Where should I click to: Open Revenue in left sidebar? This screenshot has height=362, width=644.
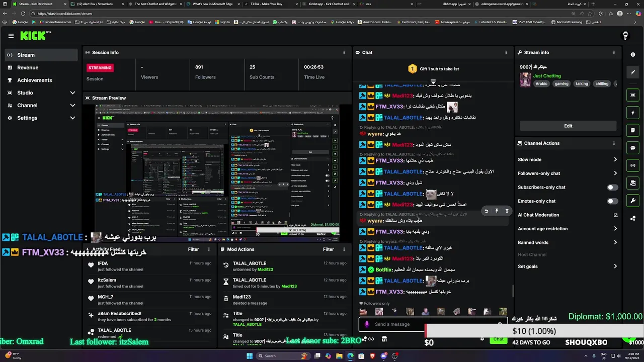[41, 67]
